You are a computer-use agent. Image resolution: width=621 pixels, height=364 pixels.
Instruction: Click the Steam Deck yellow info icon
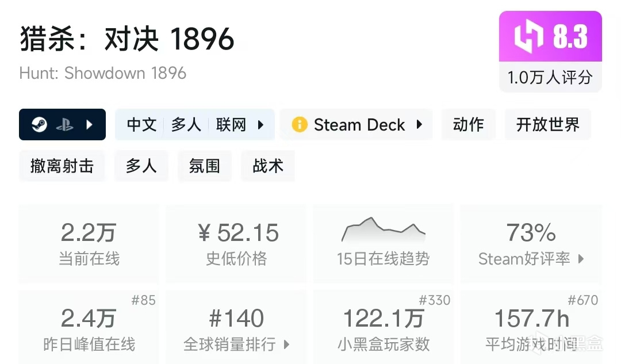(300, 125)
